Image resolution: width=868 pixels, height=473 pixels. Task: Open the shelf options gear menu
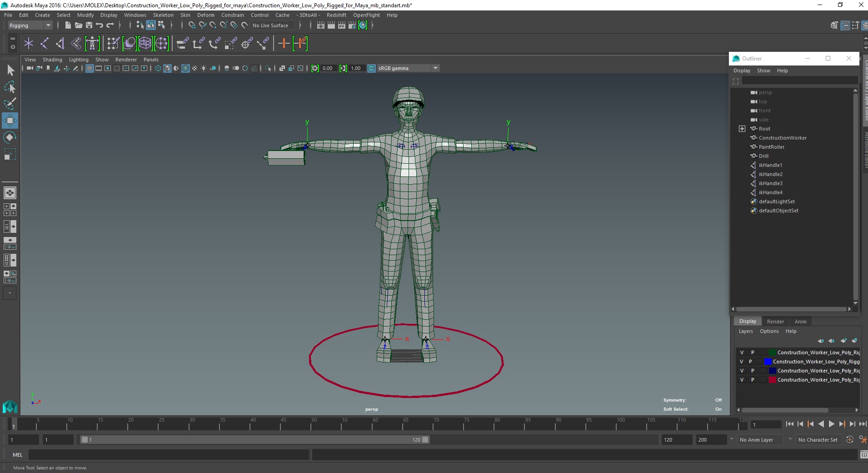click(12, 47)
